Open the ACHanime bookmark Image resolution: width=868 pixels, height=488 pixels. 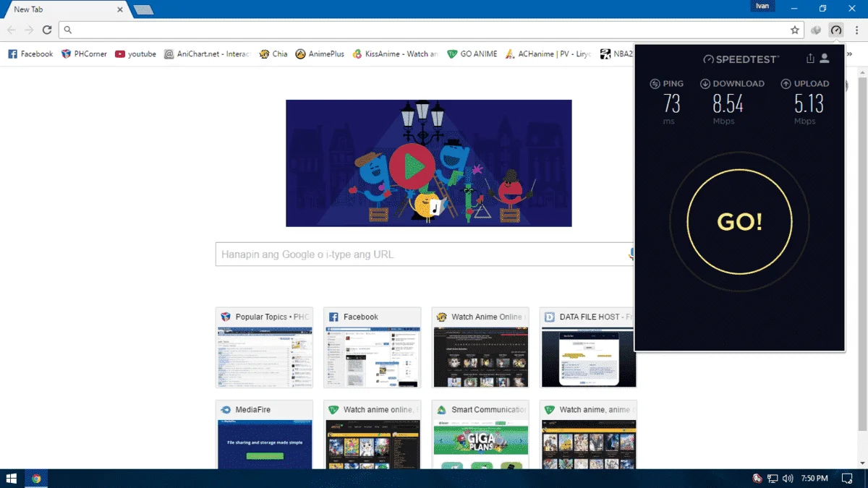(x=548, y=53)
